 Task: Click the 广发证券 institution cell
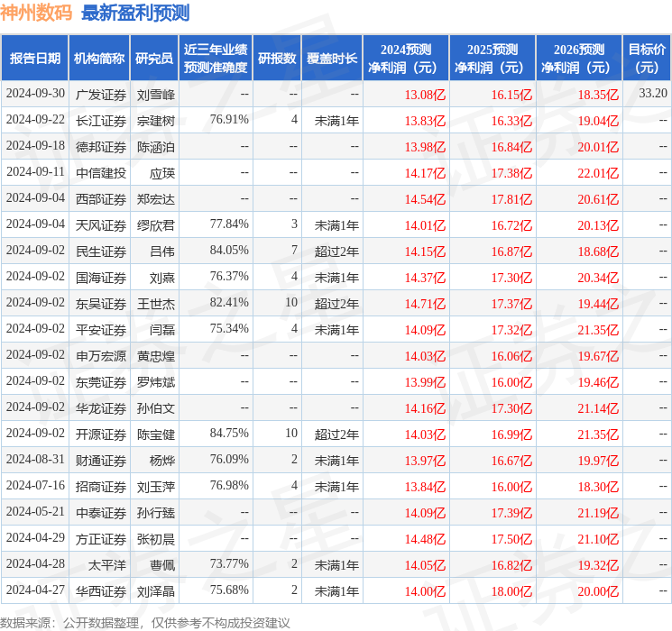tap(101, 95)
